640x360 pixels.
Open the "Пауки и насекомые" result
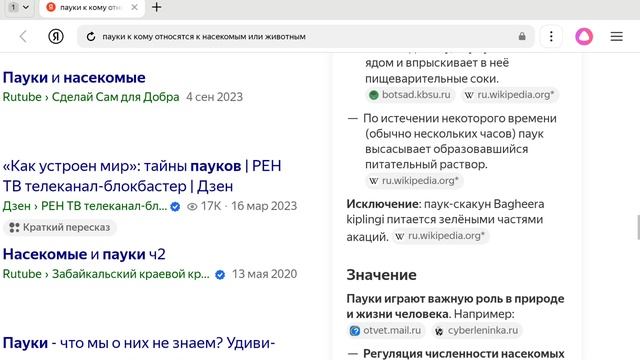click(x=74, y=78)
